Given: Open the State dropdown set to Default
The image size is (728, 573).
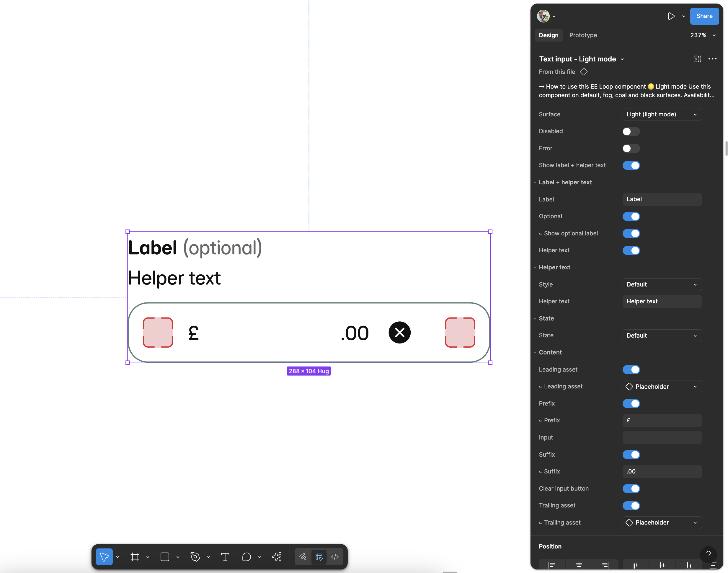Looking at the screenshot, I should (x=662, y=336).
